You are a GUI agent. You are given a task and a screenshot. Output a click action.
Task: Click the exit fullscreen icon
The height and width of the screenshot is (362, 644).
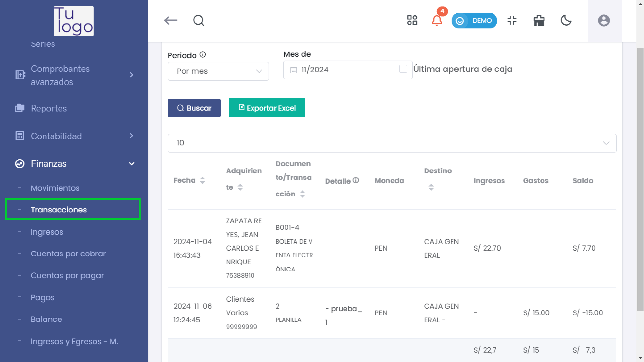512,20
